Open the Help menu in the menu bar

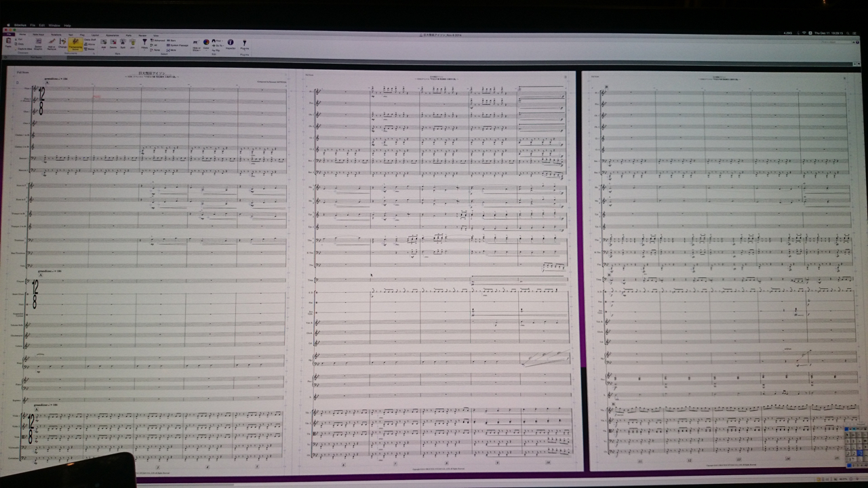67,25
